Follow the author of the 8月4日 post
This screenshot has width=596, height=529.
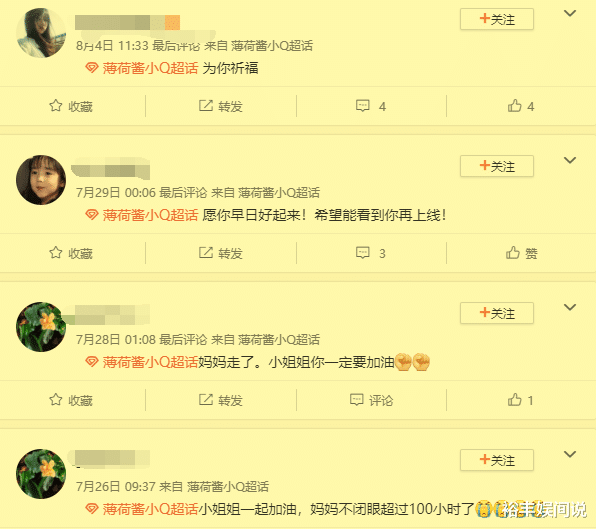click(x=497, y=19)
